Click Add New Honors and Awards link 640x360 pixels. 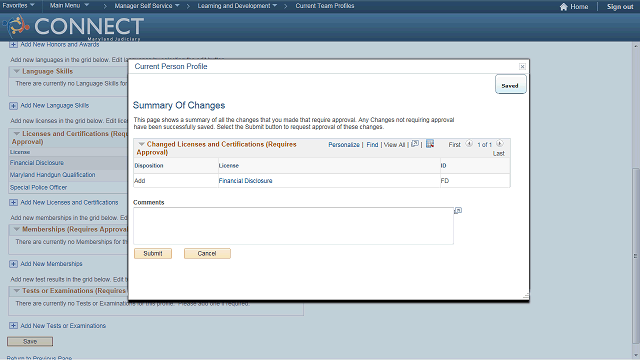[x=60, y=44]
